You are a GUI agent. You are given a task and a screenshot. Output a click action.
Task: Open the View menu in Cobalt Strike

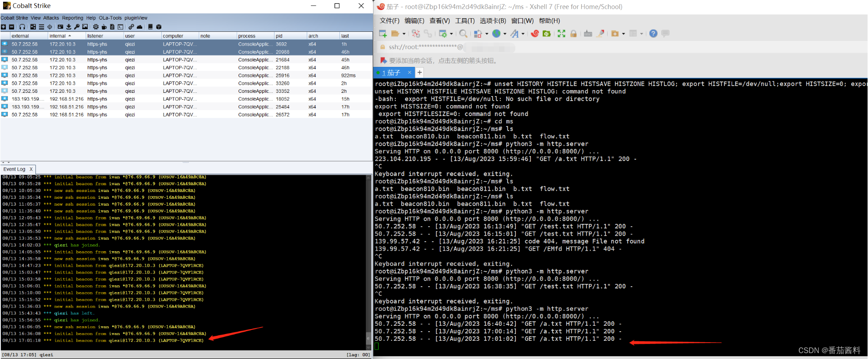[35, 18]
